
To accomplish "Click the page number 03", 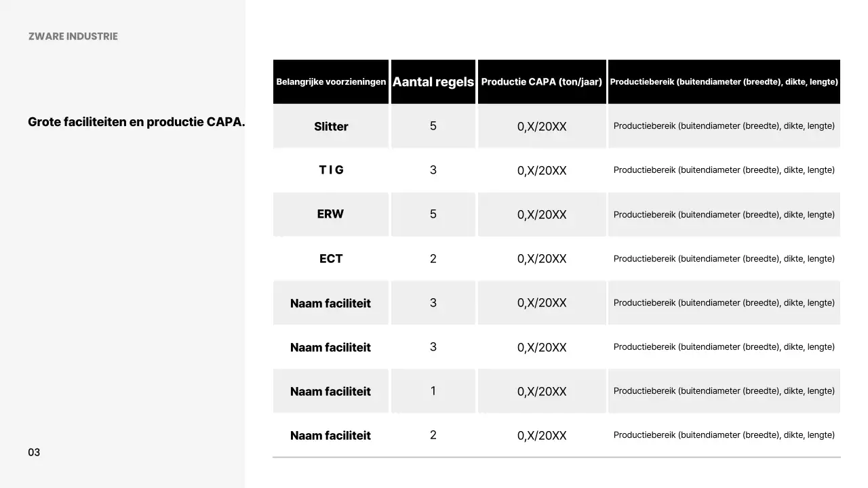I will 34,452.
